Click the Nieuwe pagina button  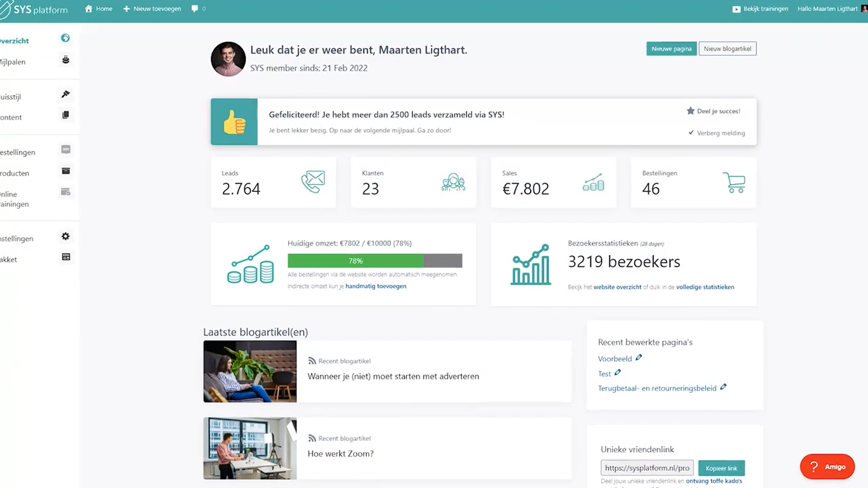click(x=671, y=48)
